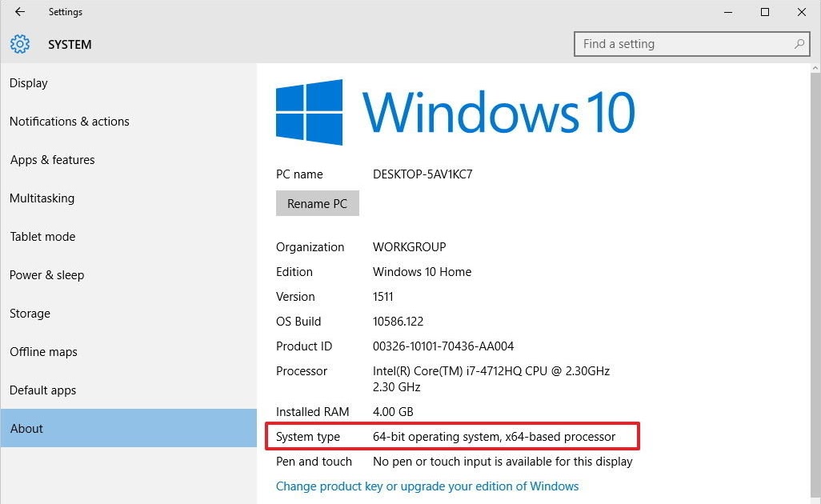Click the 64-bit operating system text
Viewport: 821px width, 504px height.
[x=494, y=437]
